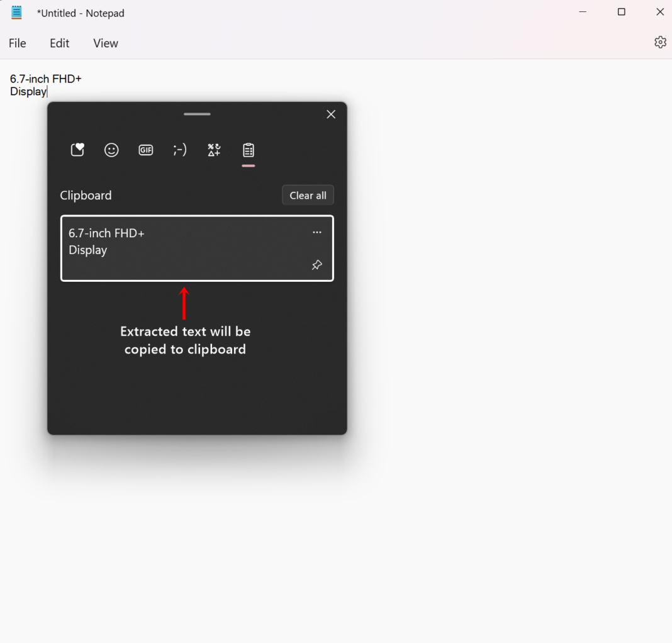Viewport: 672px width, 643px height.
Task: Keep the clipboard entry pinned via thumbtack
Action: 317,265
